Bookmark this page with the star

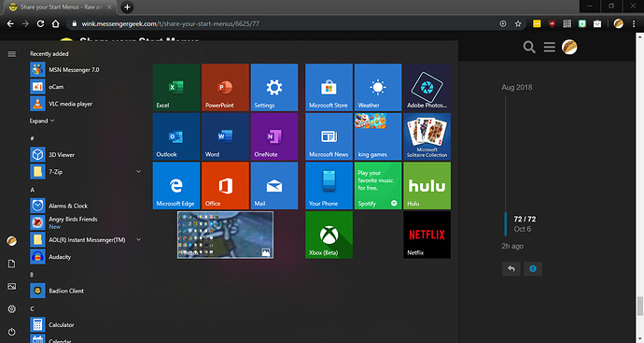[518, 24]
